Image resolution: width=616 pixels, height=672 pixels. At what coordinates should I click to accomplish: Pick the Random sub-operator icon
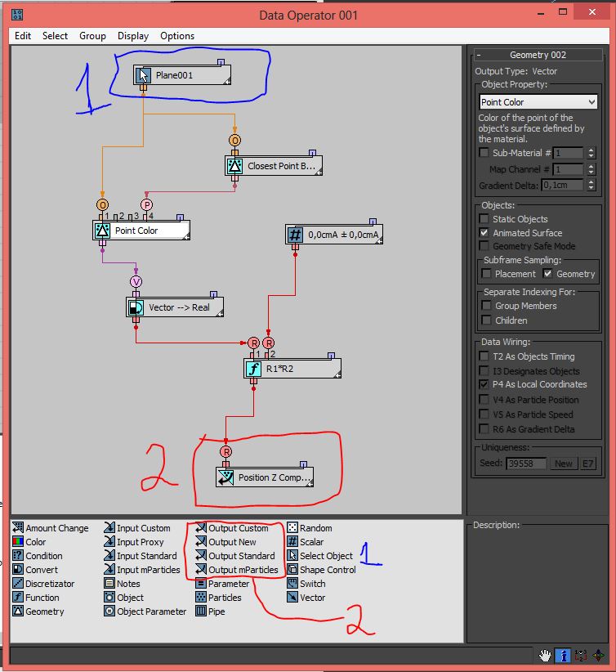point(292,528)
